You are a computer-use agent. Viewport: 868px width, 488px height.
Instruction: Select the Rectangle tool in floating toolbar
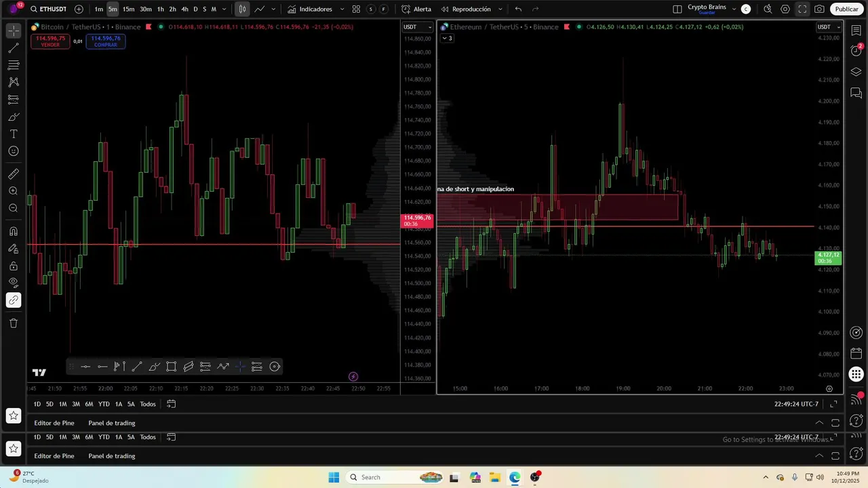coord(172,367)
